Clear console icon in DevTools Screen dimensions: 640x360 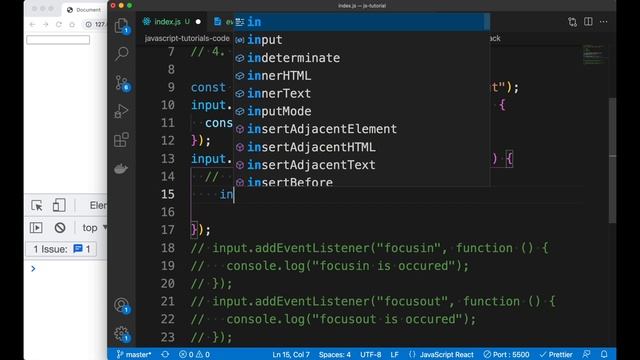pyautogui.click(x=60, y=227)
